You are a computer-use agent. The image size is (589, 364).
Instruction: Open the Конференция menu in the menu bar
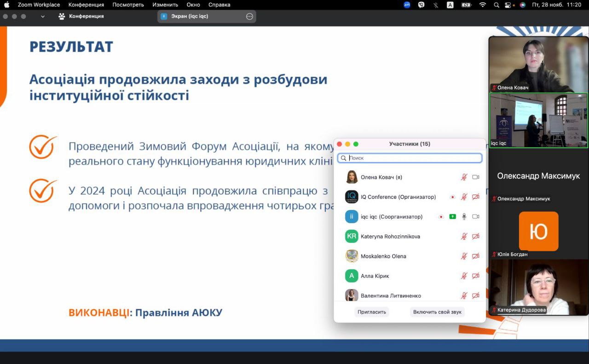pyautogui.click(x=86, y=5)
